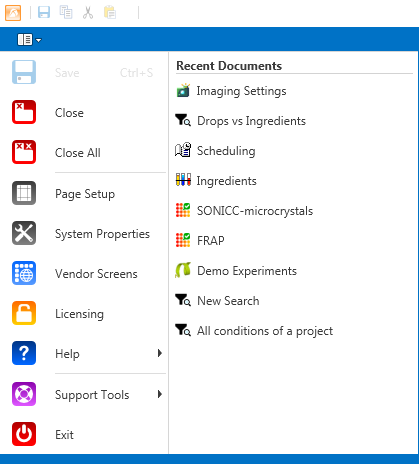Click the application logo button at top-left
Viewport: 419px width, 464px height.
[13, 13]
